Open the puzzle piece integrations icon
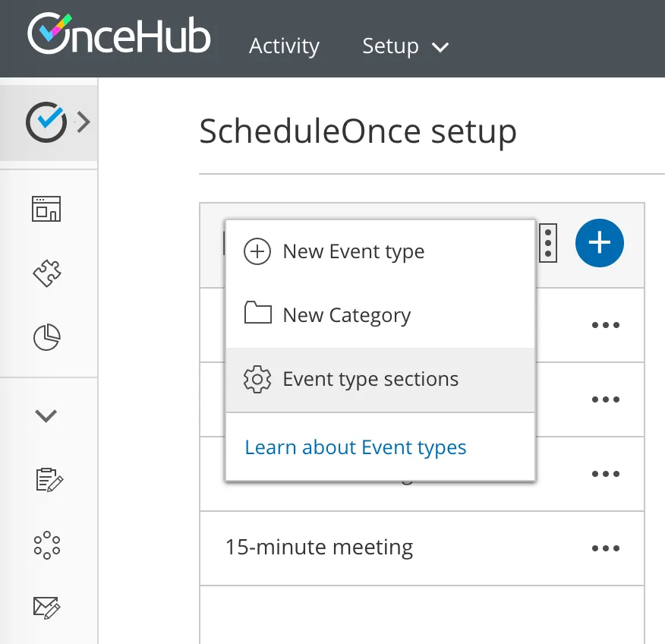The image size is (665, 644). click(x=46, y=273)
